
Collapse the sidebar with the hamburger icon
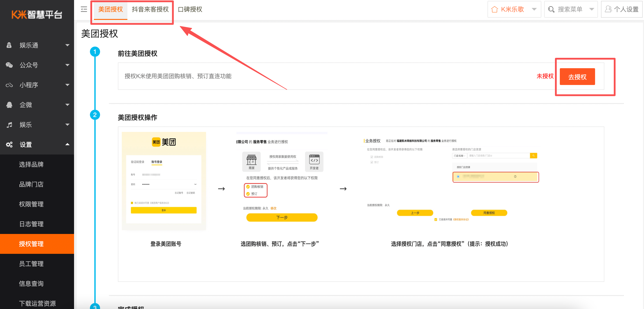[84, 9]
